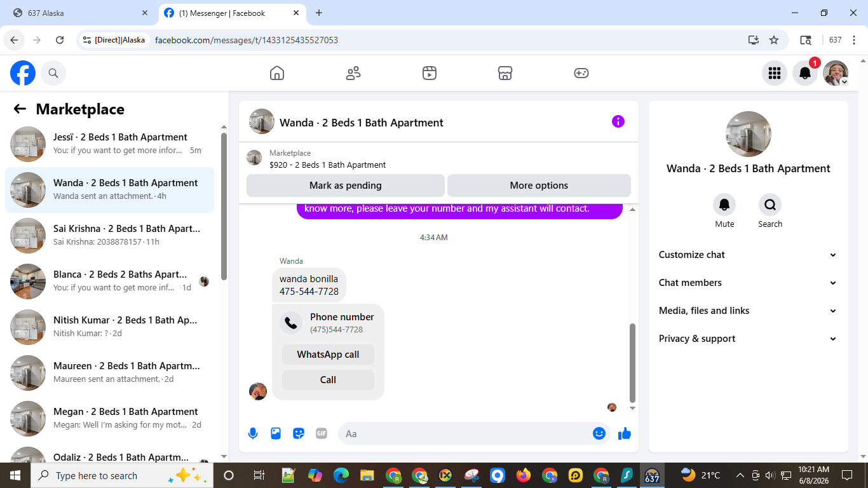Open Megan conversation

click(x=109, y=419)
